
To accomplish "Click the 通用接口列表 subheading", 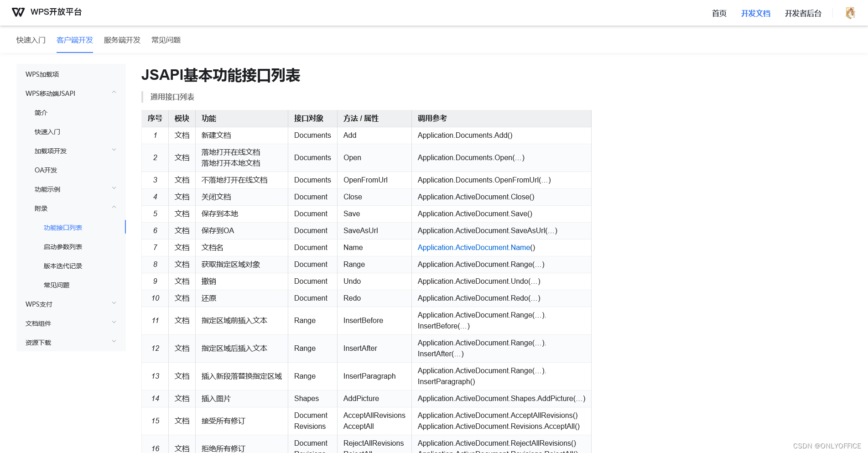I will pos(172,97).
